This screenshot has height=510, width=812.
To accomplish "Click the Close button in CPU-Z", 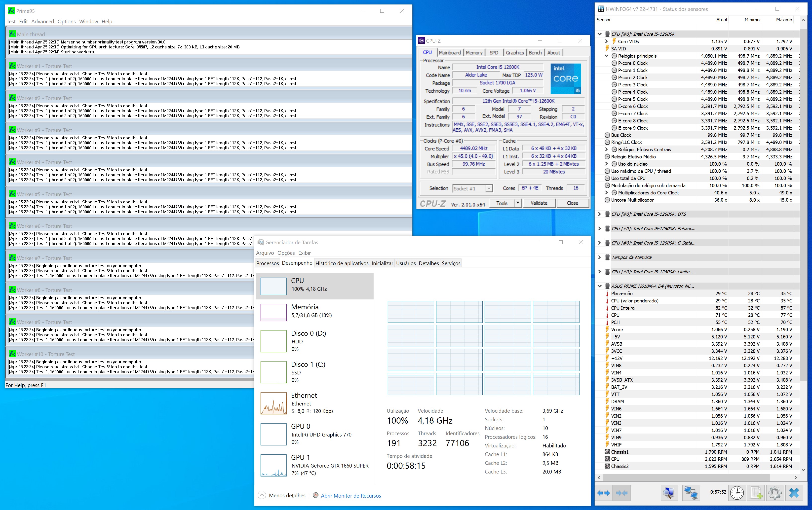I will 572,203.
